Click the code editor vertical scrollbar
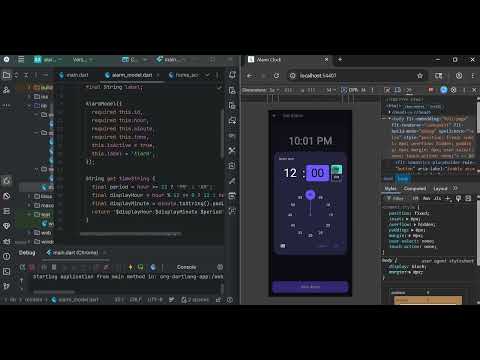480x360 pixels. (x=222, y=134)
